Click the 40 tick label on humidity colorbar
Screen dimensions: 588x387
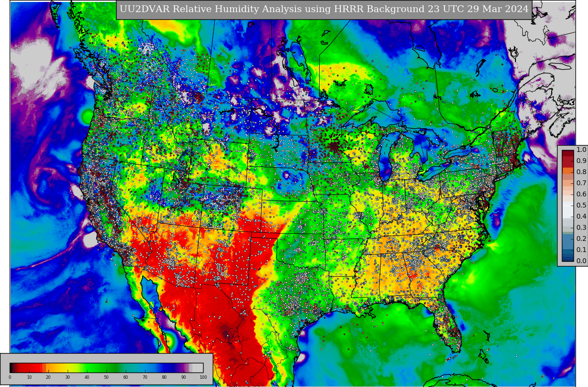click(87, 377)
